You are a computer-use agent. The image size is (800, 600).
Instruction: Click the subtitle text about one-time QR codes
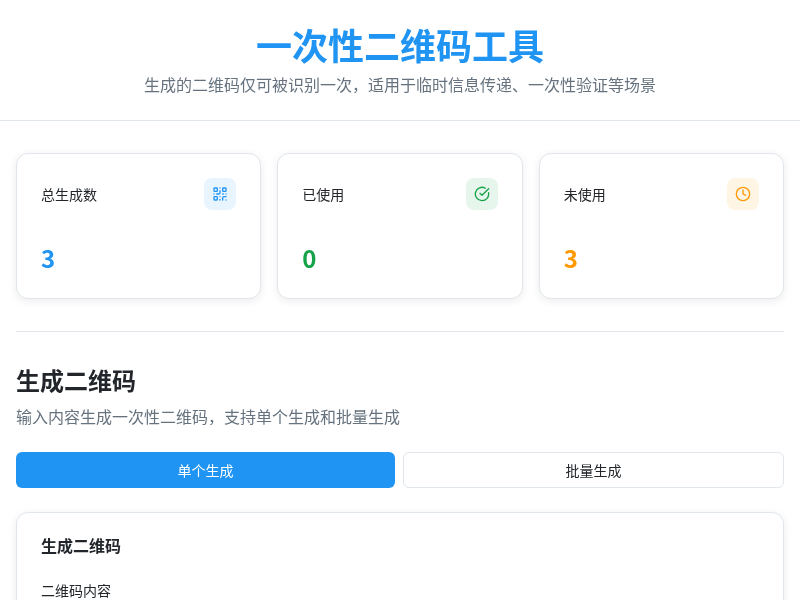[400, 85]
